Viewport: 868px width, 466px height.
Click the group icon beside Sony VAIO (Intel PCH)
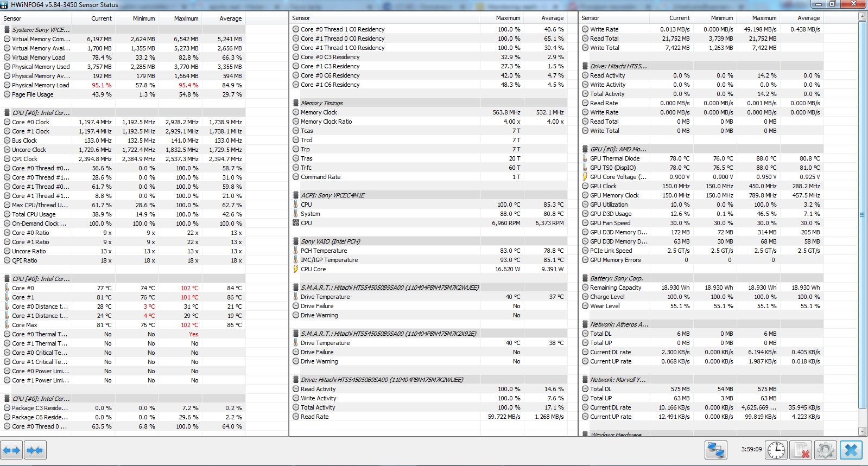point(296,241)
